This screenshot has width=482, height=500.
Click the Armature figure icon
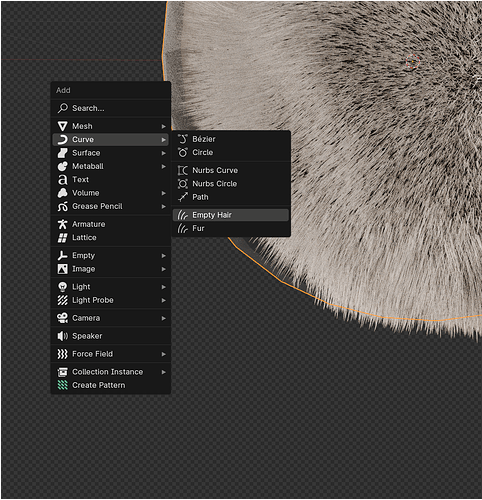pos(63,224)
